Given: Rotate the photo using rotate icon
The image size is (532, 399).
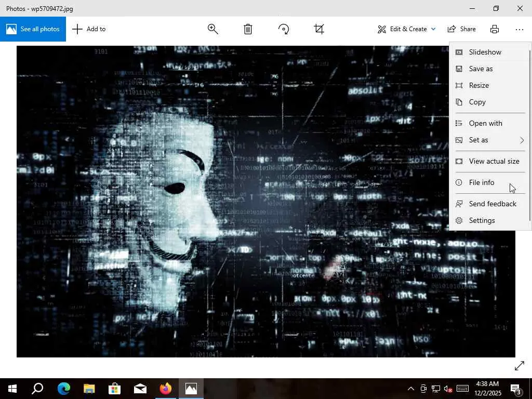Looking at the screenshot, I should 284,29.
